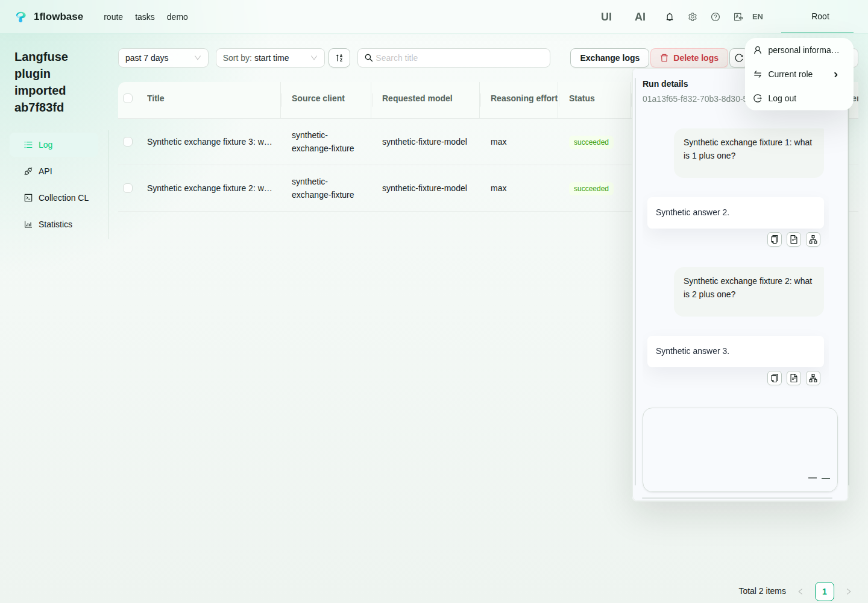Open the notifications bell
Image resolution: width=868 pixels, height=603 pixels.
coord(670,17)
